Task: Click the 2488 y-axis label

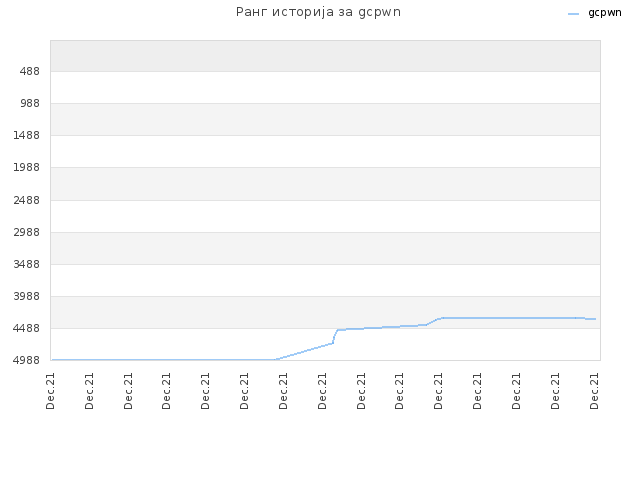Action: click(x=27, y=200)
